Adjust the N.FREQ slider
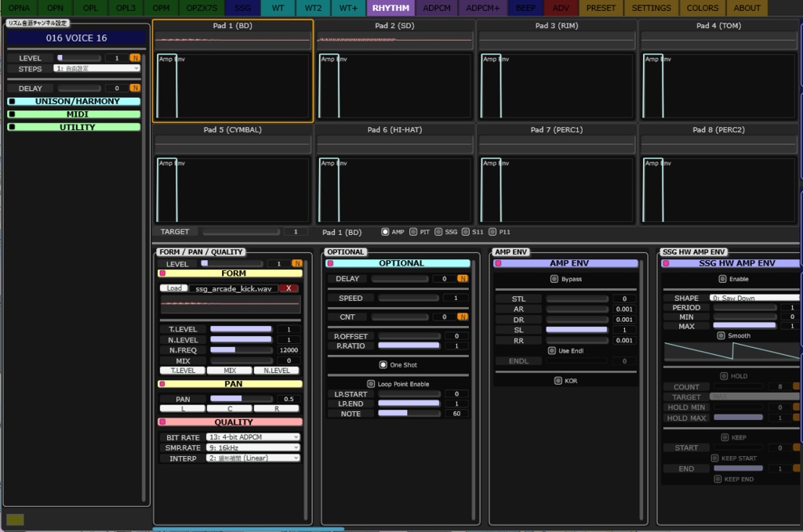This screenshot has height=532, width=803. (x=242, y=350)
